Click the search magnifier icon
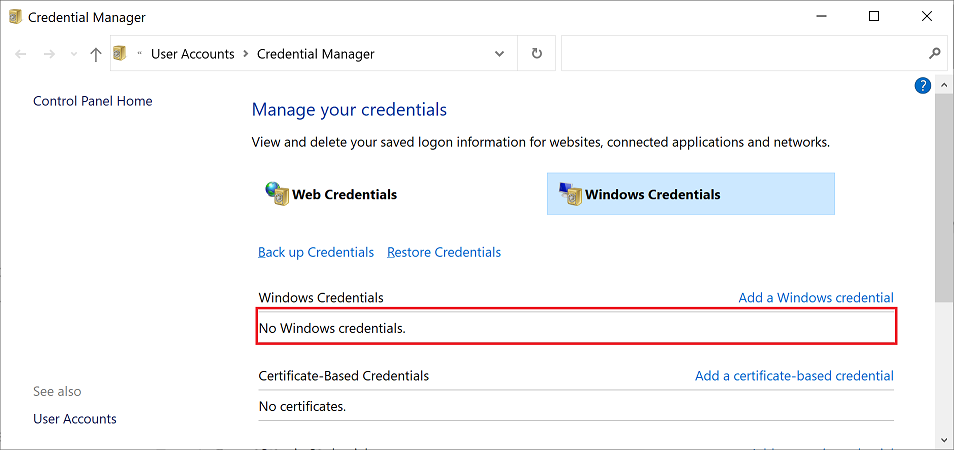This screenshot has width=954, height=450. [935, 54]
